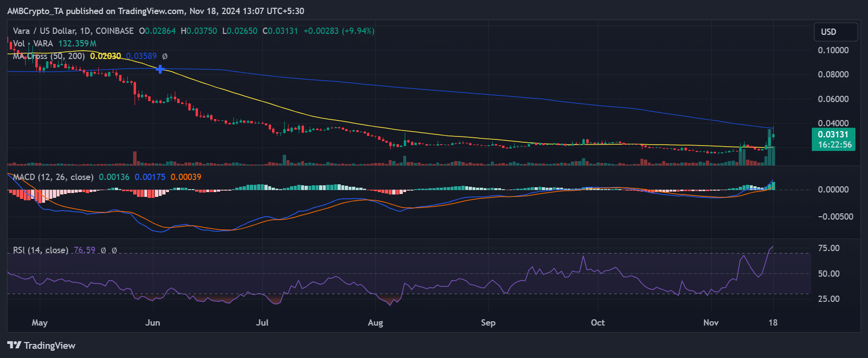Click the Nov date axis label
The image size is (868, 358).
click(x=711, y=323)
